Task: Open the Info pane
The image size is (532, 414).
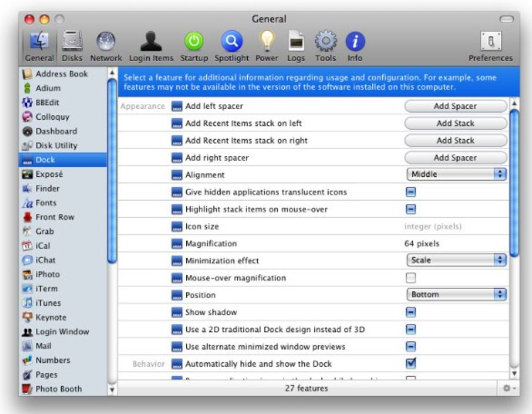Action: (355, 42)
